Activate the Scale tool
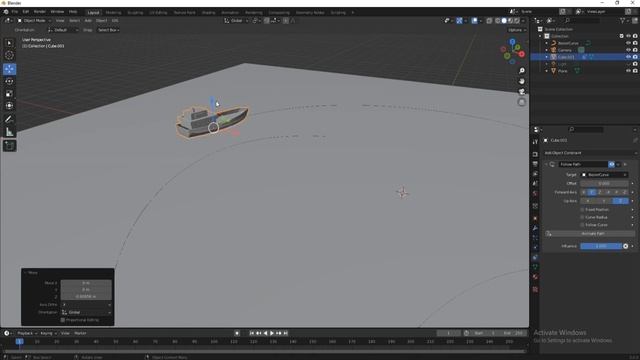640x360 pixels. click(9, 94)
